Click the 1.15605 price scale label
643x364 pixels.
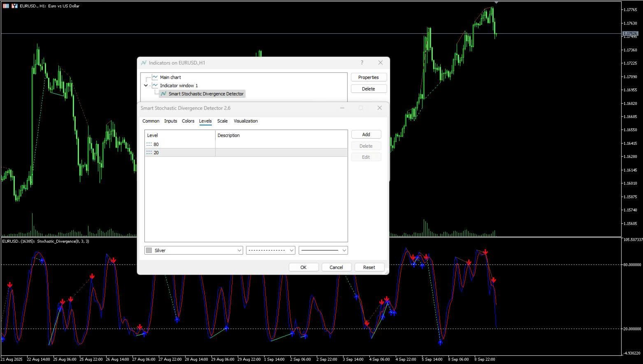pos(630,224)
